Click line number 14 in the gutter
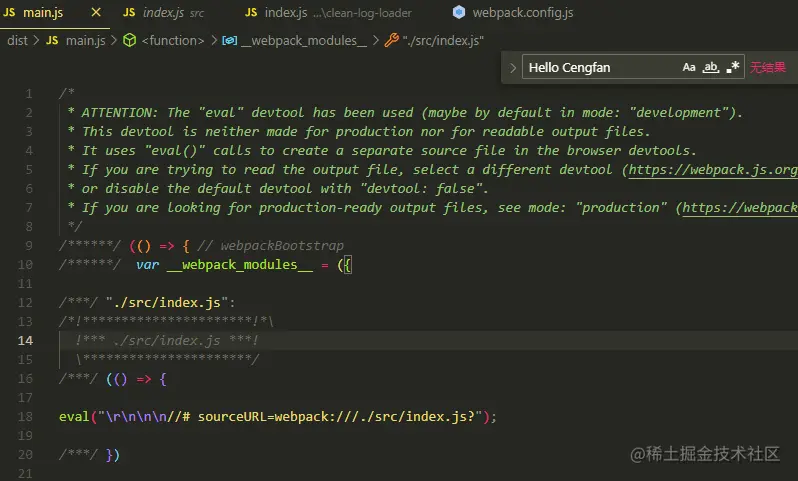 tap(25, 341)
